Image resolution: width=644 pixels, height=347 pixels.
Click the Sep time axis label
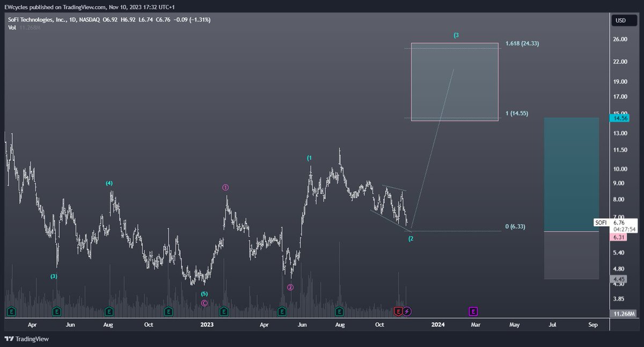(593, 324)
